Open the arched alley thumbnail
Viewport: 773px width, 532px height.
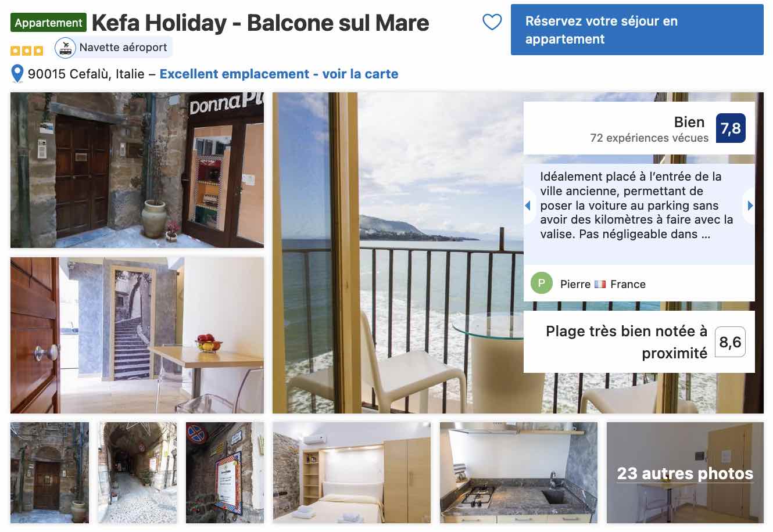[x=137, y=473]
